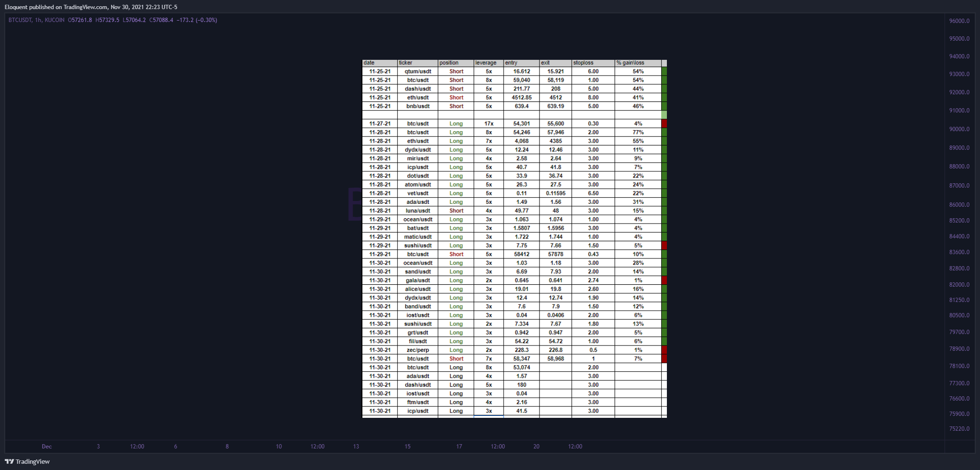980x470 pixels.
Task: Select the vet/usdt ticker cell
Action: click(417, 193)
